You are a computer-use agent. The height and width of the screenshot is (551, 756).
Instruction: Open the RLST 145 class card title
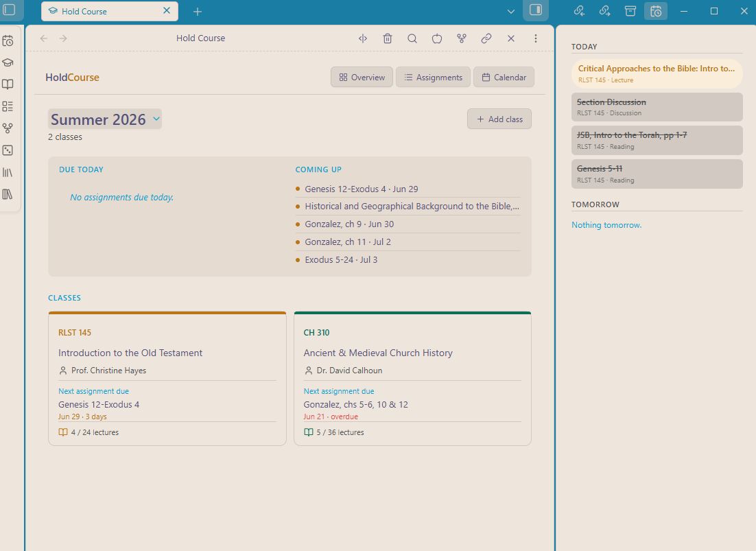pos(130,353)
